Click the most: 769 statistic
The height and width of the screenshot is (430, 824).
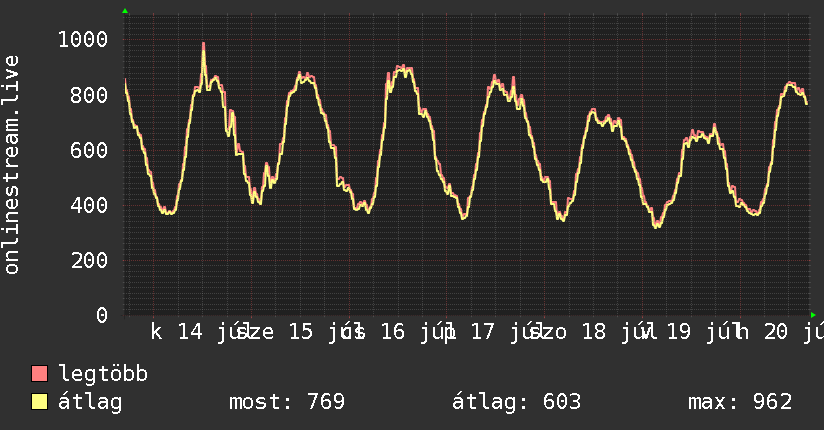(x=287, y=402)
